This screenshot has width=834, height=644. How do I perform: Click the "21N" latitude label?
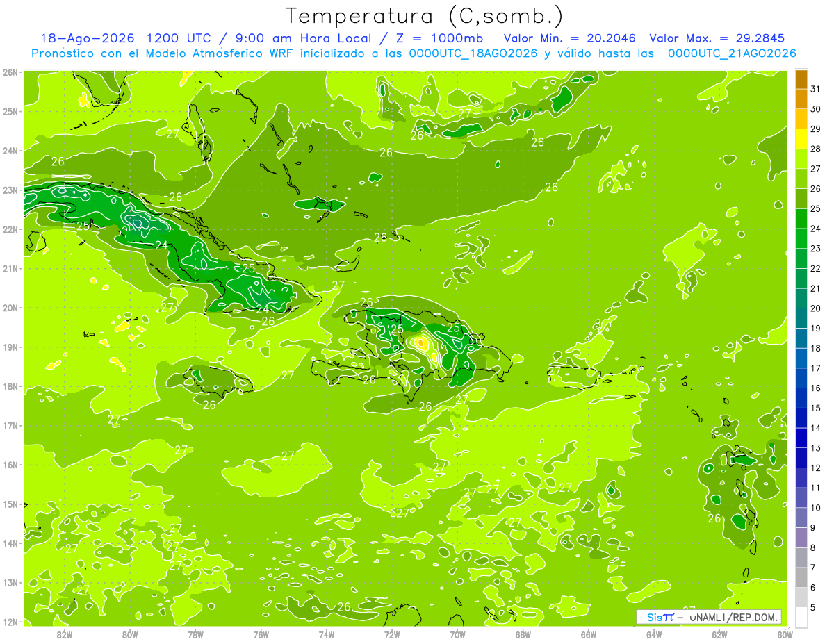pyautogui.click(x=10, y=268)
